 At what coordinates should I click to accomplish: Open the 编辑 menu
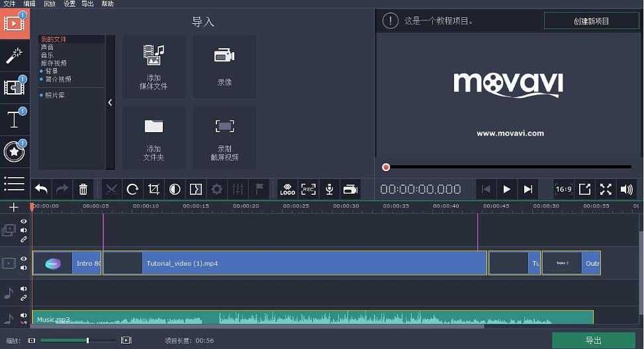(29, 4)
